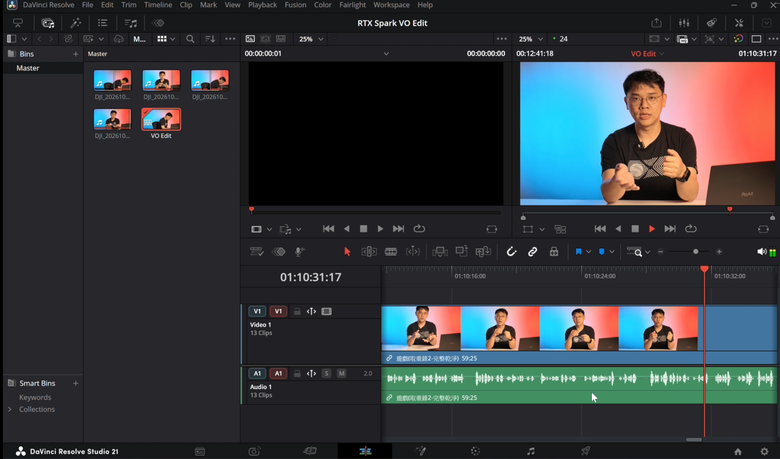Mute the Audio 1 track
Viewport: 780px width, 459px height.
341,373
